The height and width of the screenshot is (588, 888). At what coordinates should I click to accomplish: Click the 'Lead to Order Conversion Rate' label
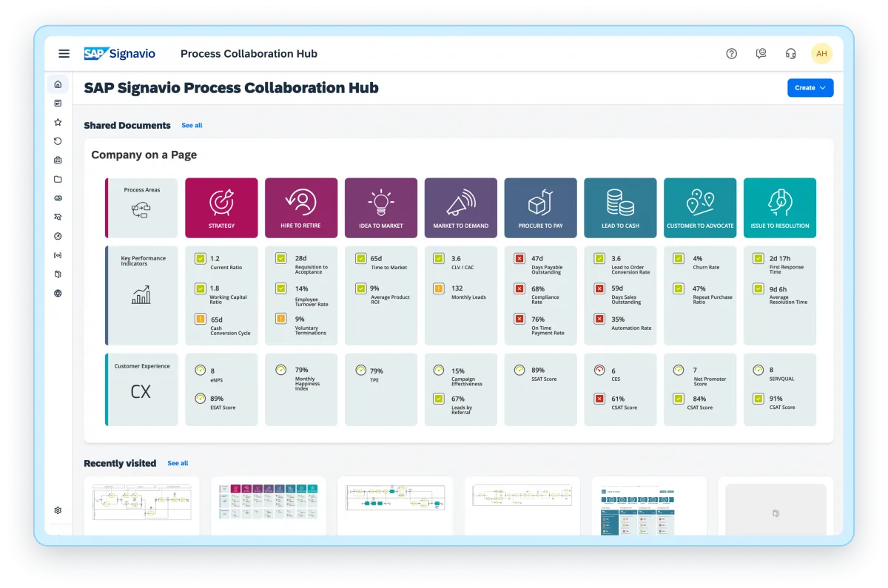click(x=630, y=270)
